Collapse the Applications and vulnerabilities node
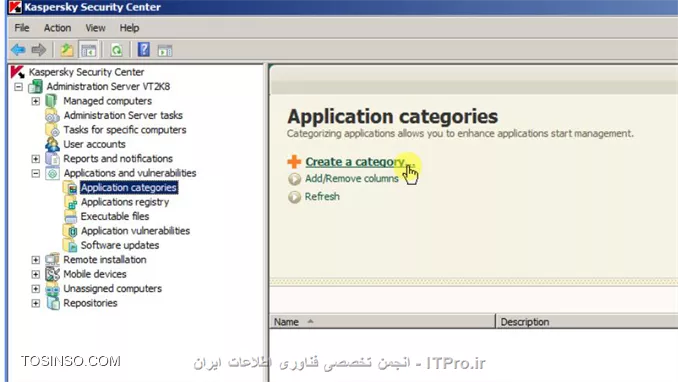Viewport: 678px width, 382px height. point(35,173)
